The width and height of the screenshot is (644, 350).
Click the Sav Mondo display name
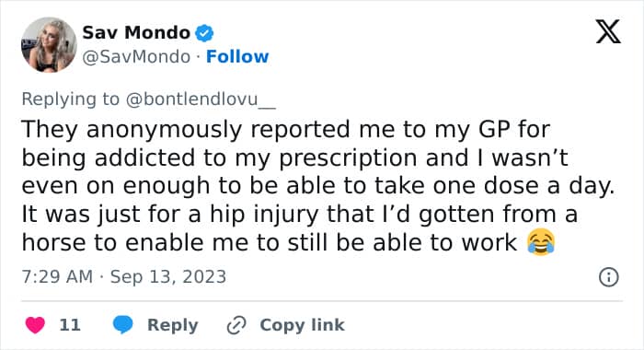136,33
